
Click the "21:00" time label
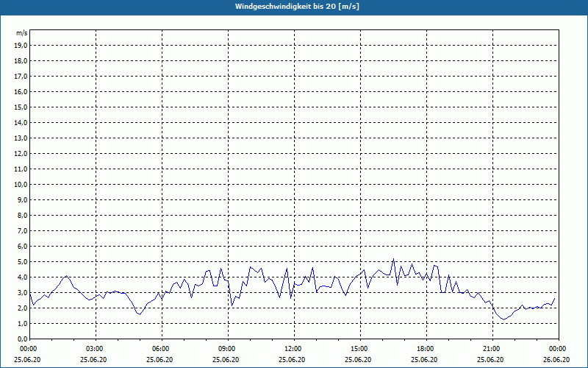[x=490, y=349]
